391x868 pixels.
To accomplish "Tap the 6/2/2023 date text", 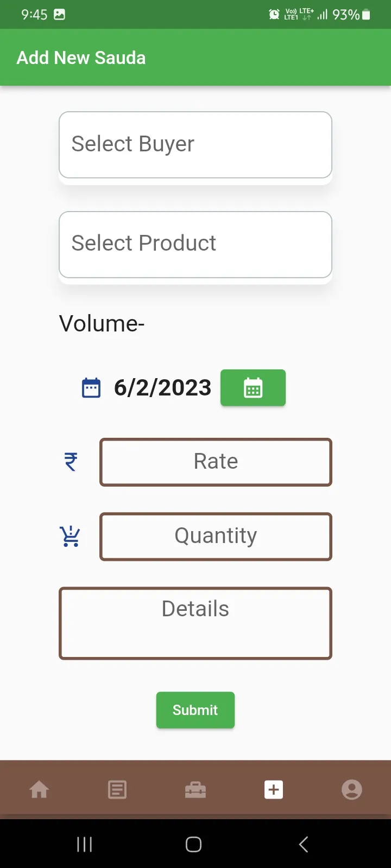I will pos(162,388).
